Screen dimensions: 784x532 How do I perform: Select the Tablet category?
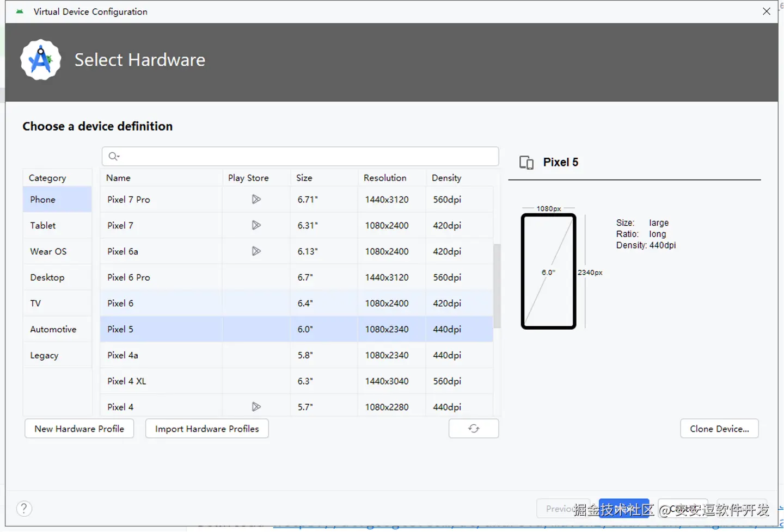click(x=57, y=225)
